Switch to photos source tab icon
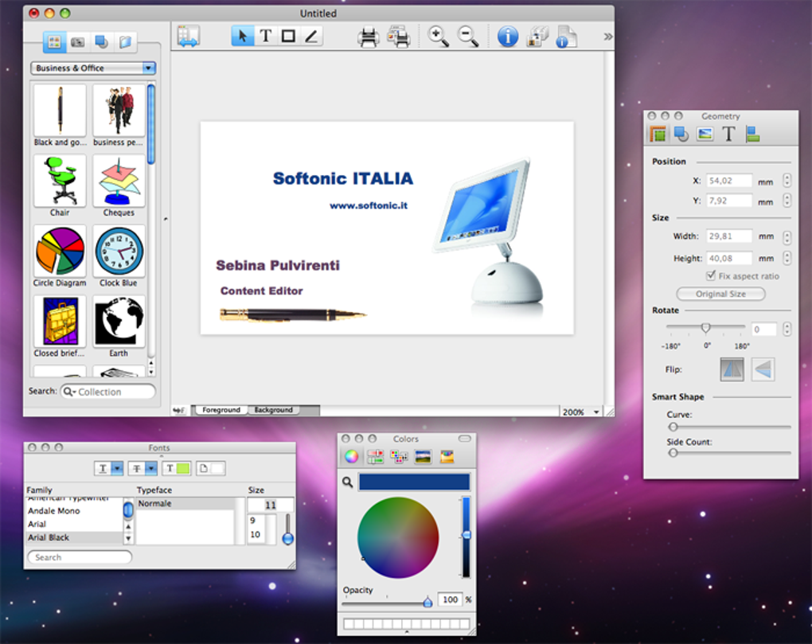The image size is (812, 644). point(78,42)
